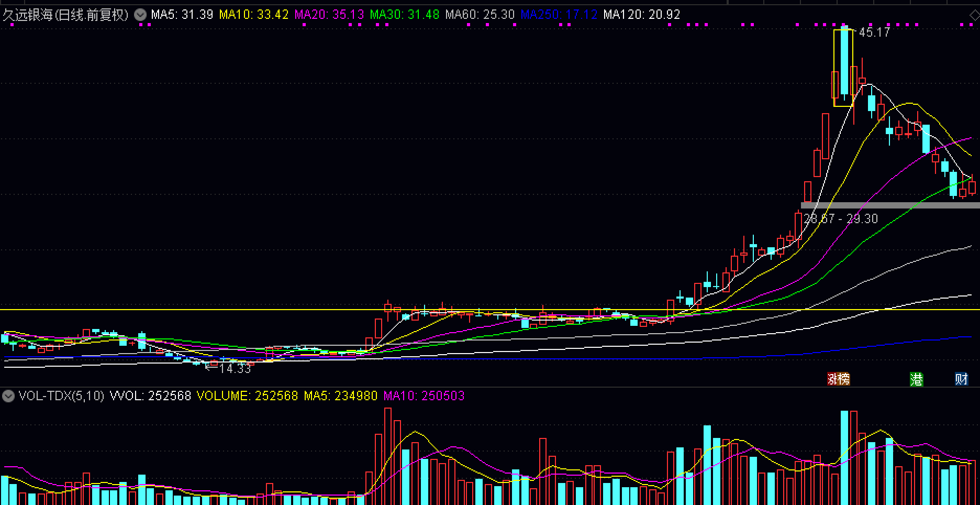The image size is (980, 505).
Task: Click the blue MA250: 17.12 label
Action: point(559,15)
